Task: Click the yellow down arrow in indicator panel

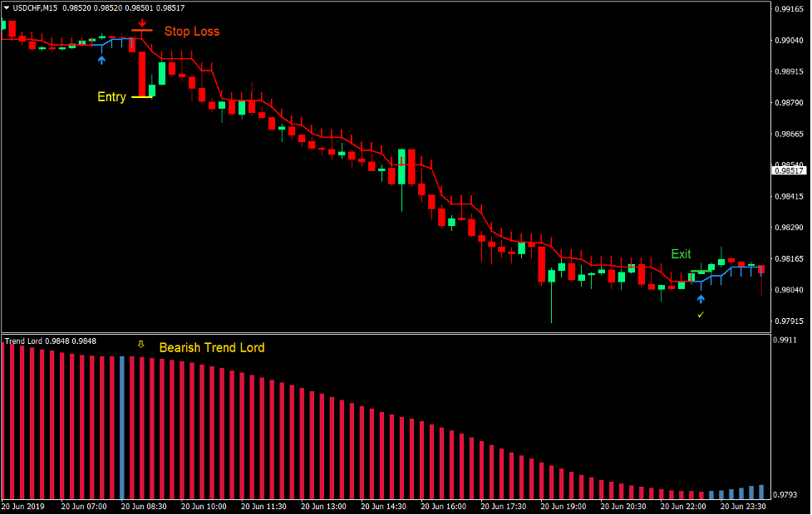Action: click(140, 344)
